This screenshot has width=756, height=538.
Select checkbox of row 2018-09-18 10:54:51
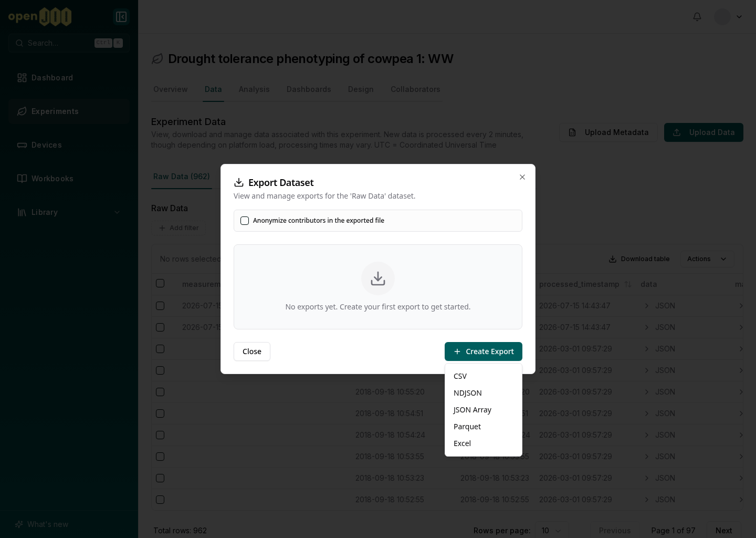pyautogui.click(x=160, y=413)
